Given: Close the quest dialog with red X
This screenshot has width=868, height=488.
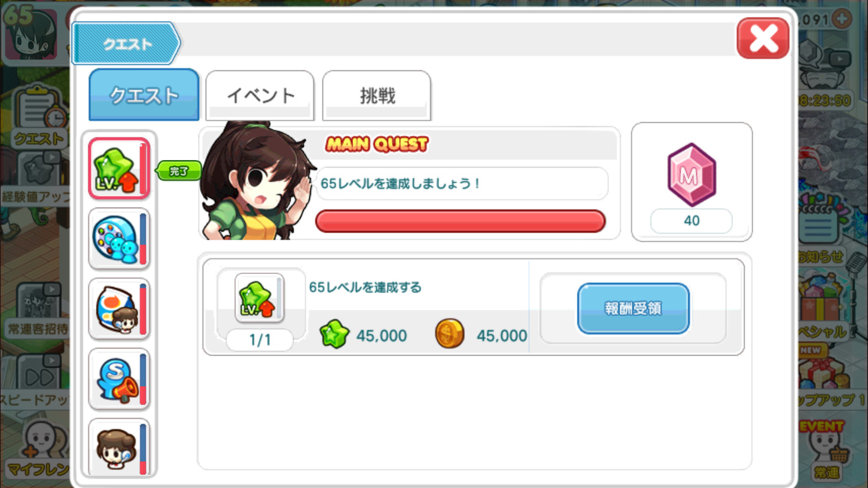Looking at the screenshot, I should pos(763,39).
